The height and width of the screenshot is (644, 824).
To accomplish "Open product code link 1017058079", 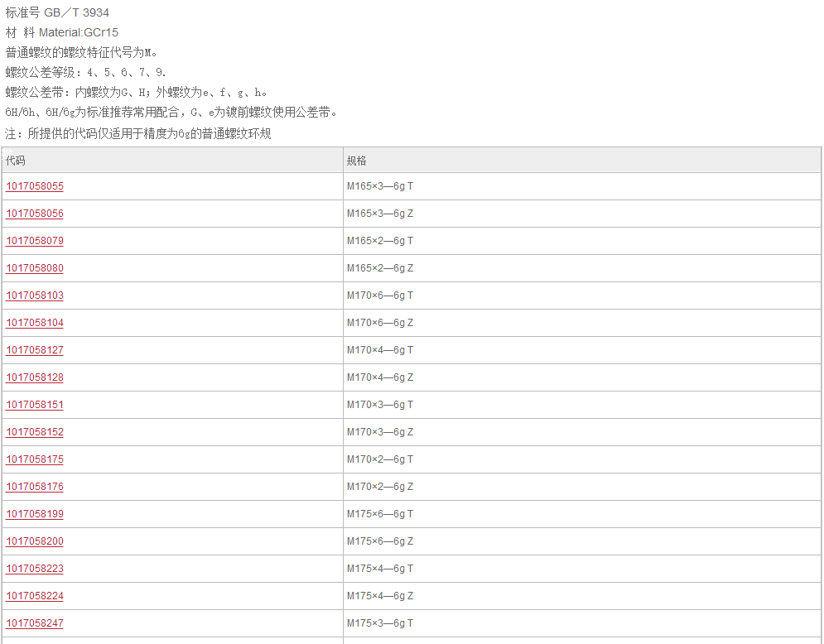I will pos(35,241).
